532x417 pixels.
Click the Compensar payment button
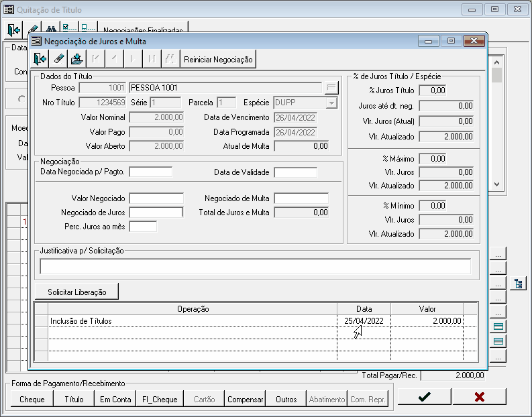246,399
